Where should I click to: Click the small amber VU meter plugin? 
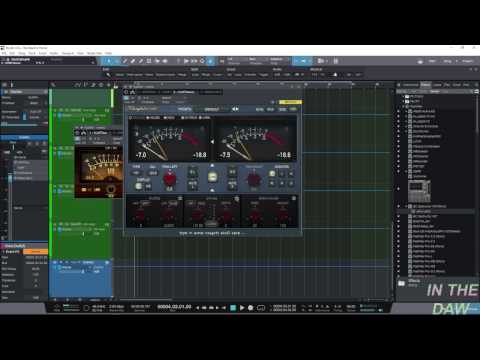coord(99,172)
